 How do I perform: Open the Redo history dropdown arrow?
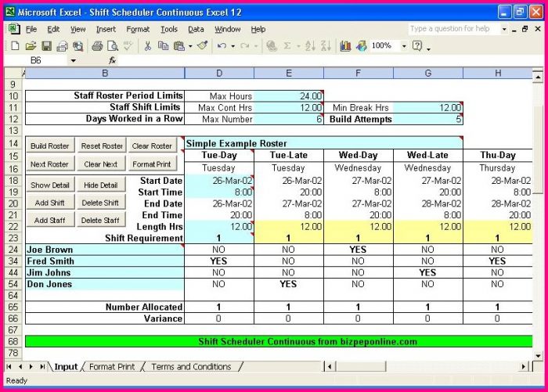[255, 46]
